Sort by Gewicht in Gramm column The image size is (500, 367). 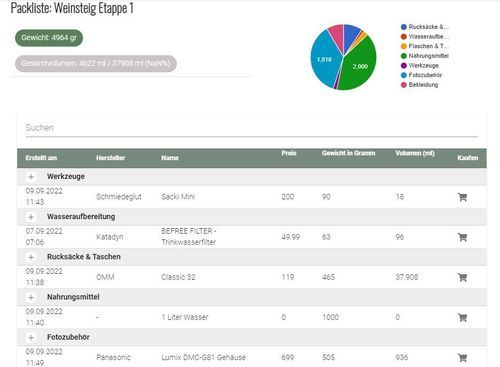coord(348,153)
